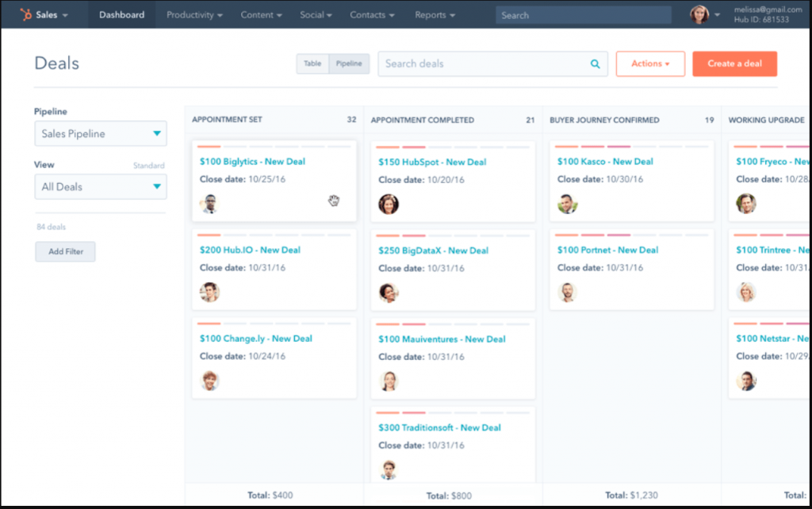Open $200 Hub.IO - New Deal
The width and height of the screenshot is (812, 509).
click(x=250, y=250)
